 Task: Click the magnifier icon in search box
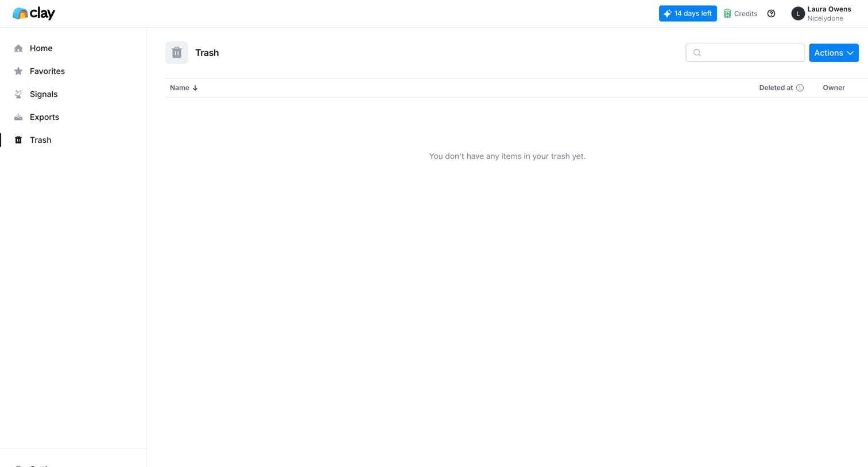coord(697,53)
